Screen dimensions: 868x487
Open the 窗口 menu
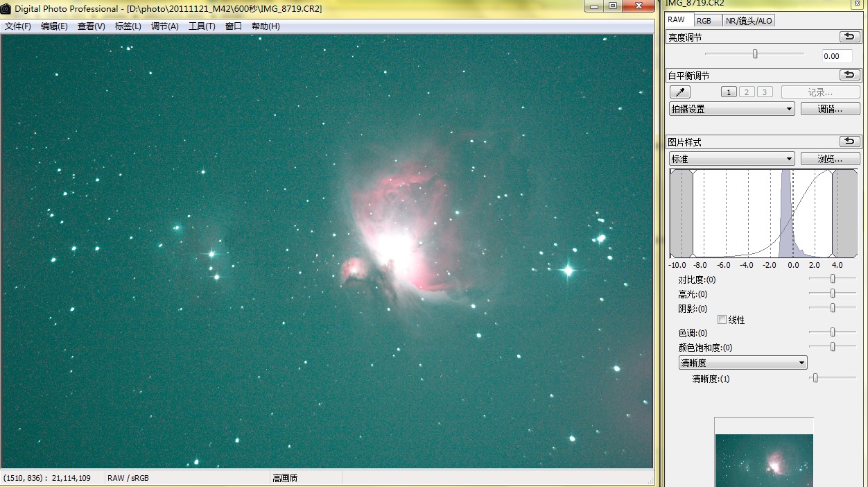(x=234, y=26)
